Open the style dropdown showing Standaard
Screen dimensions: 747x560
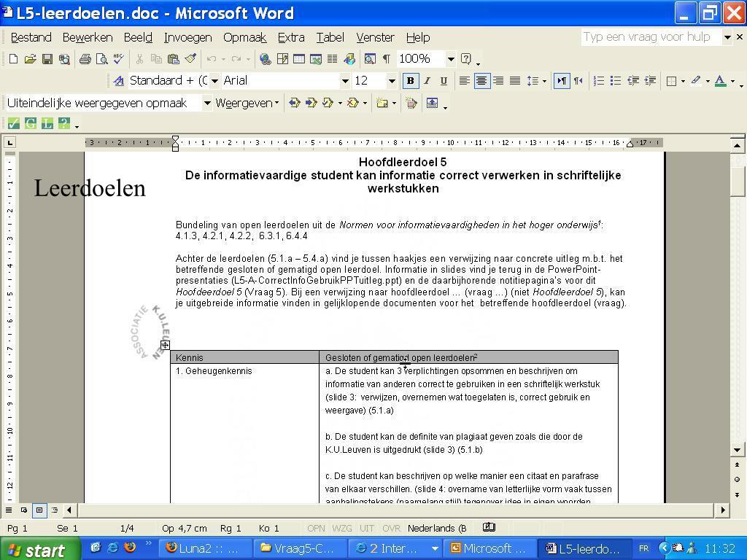click(x=215, y=81)
